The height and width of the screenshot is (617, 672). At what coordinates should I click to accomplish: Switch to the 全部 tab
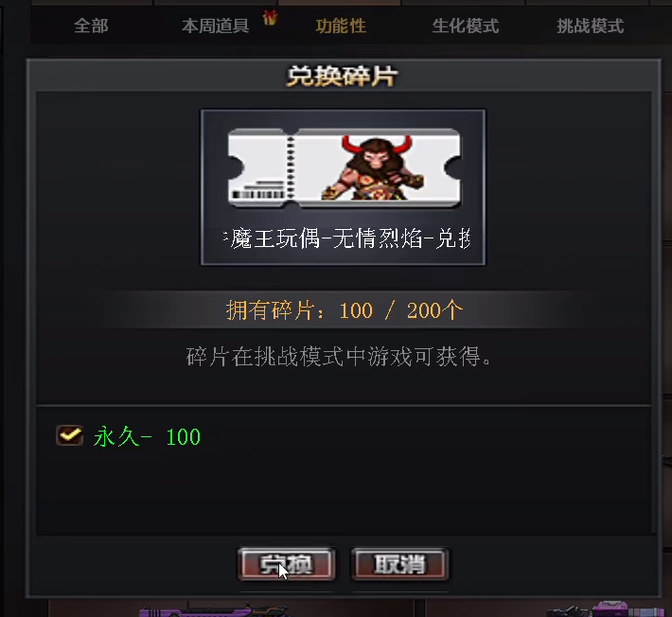[x=91, y=26]
